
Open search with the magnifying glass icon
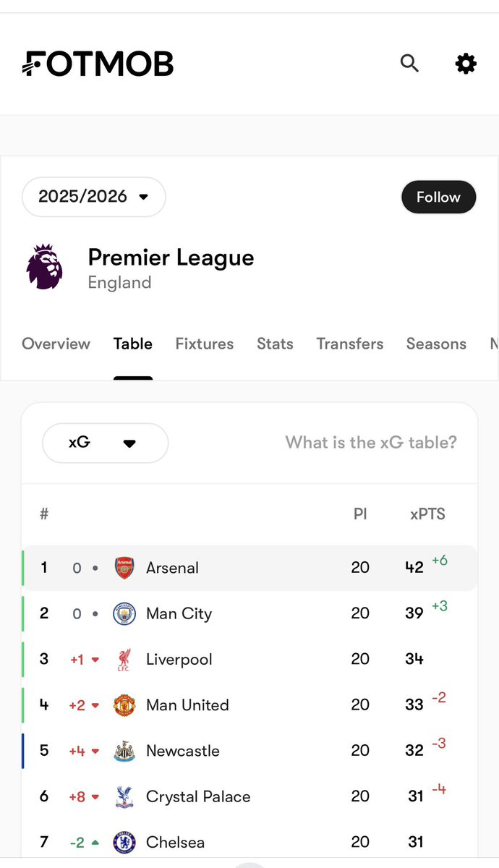coord(409,64)
